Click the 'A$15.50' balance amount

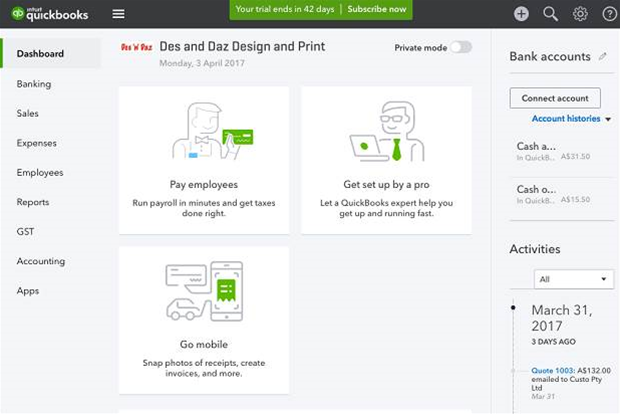[x=575, y=200]
